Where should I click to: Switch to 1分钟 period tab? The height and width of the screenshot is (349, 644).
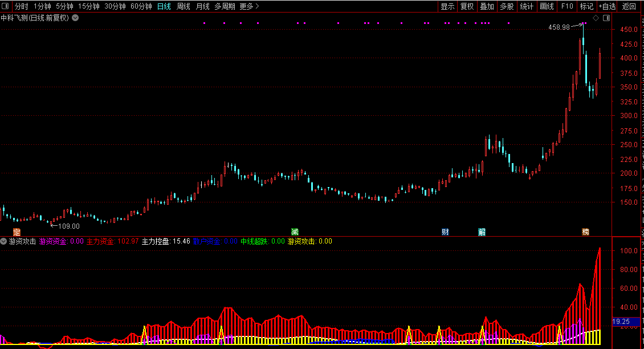(x=42, y=6)
